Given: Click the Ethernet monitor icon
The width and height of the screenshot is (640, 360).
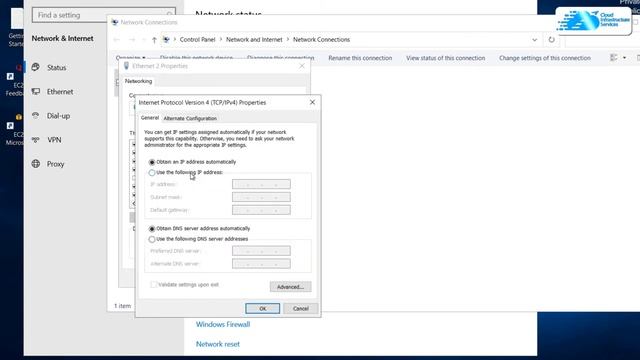Looking at the screenshot, I should (x=36, y=91).
